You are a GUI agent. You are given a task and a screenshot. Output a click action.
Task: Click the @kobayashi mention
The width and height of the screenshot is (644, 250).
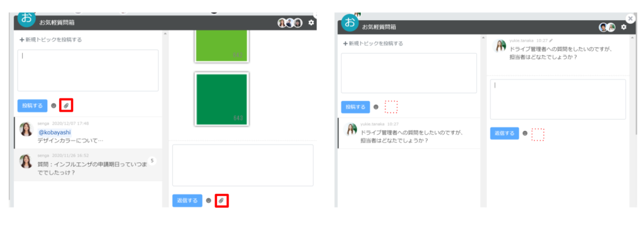pyautogui.click(x=55, y=132)
